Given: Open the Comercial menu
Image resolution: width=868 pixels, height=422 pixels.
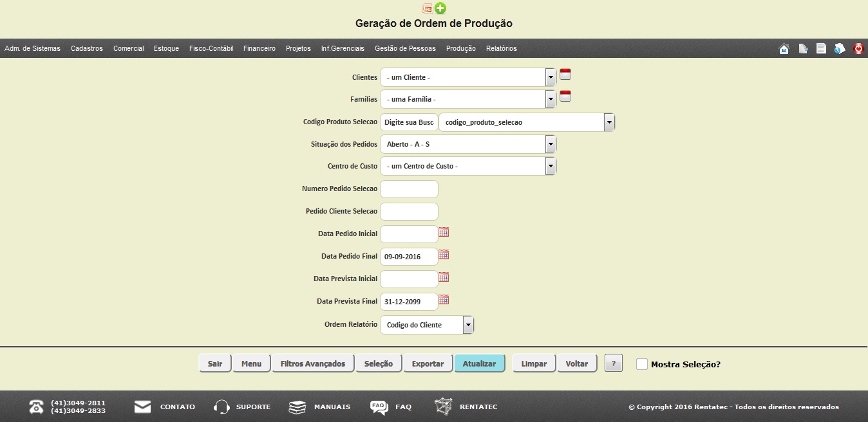Looking at the screenshot, I should pos(129,48).
